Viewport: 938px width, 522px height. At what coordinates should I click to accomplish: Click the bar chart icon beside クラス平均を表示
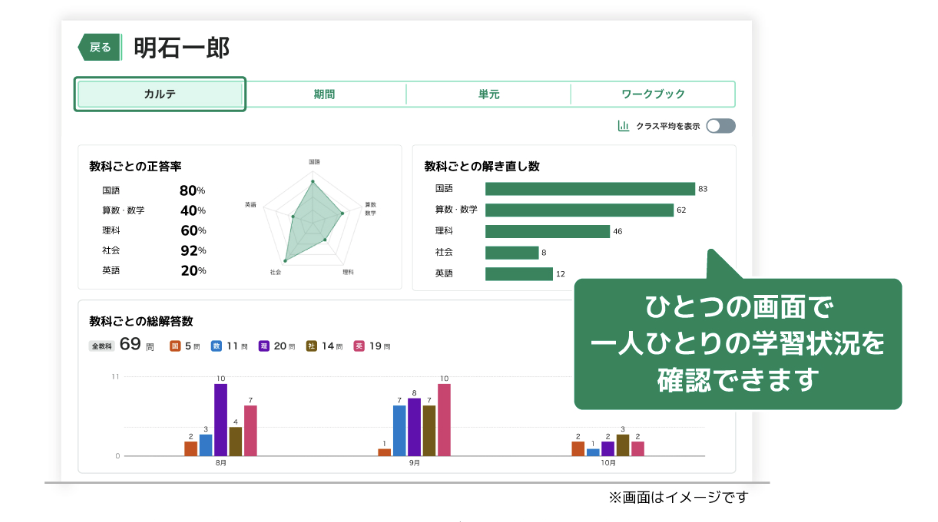624,126
